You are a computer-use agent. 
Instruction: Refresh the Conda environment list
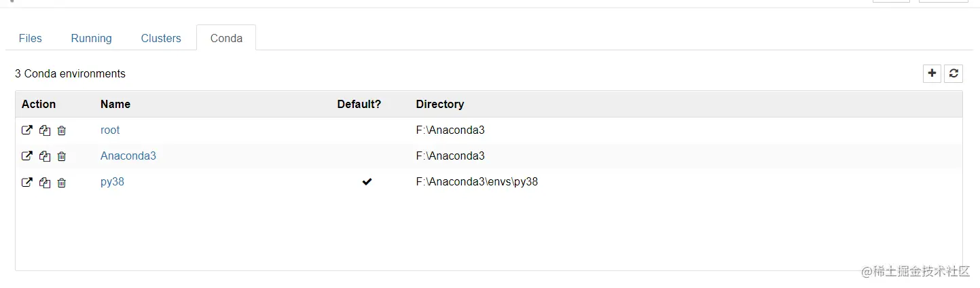(x=954, y=73)
